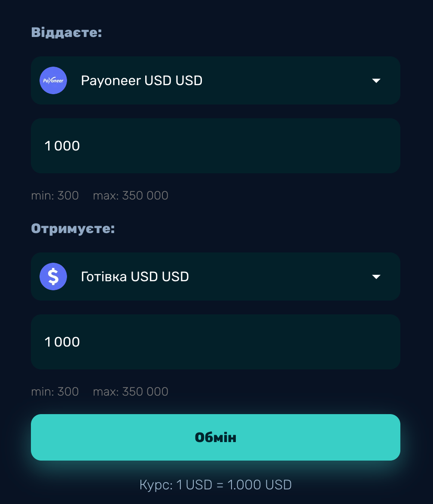
Task: Click the 'Віддаєте:' section heading
Action: tap(67, 32)
